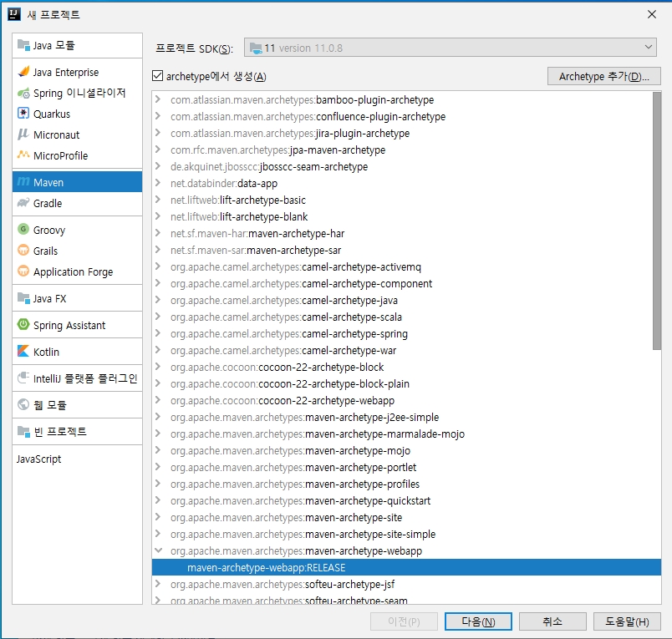The width and height of the screenshot is (672, 639).
Task: Select jbosscc-seam-archetype row
Action: (x=403, y=166)
